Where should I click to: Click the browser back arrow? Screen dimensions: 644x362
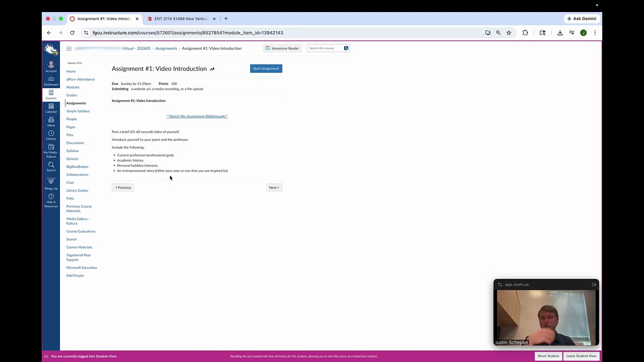49,33
